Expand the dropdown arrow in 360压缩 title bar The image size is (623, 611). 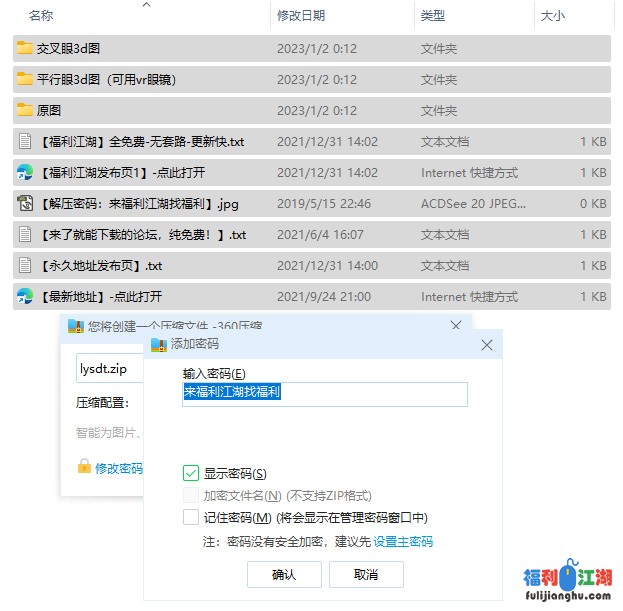tap(458, 326)
